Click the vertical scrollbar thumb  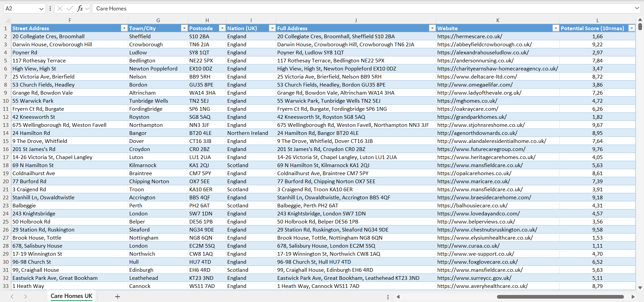pyautogui.click(x=640, y=26)
